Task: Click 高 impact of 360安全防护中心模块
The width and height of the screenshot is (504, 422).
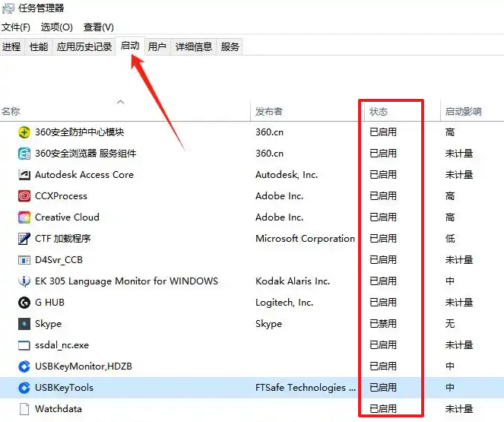Action: tap(450, 132)
